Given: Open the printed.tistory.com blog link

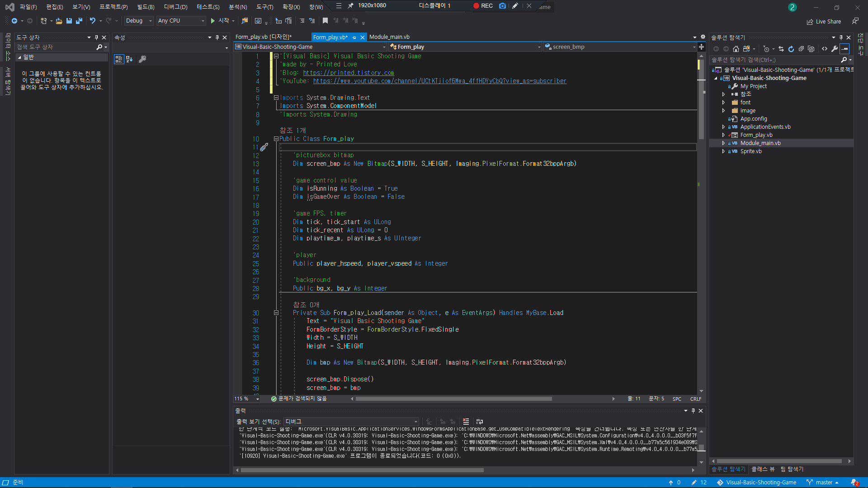Looking at the screenshot, I should 348,73.
